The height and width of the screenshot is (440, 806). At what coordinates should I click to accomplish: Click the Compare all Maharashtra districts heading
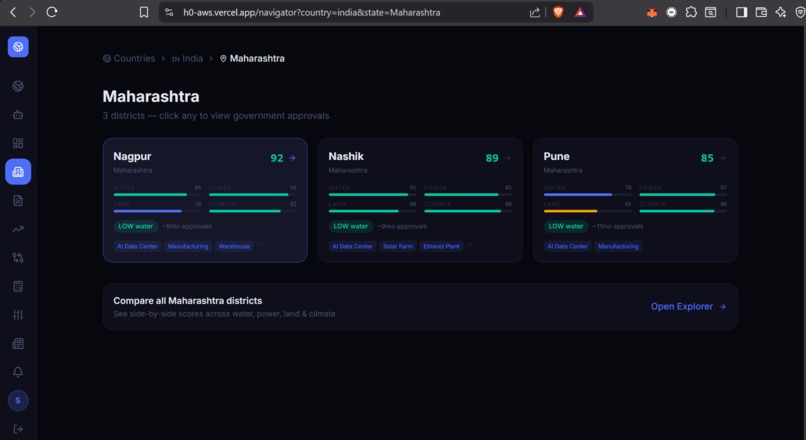point(188,301)
